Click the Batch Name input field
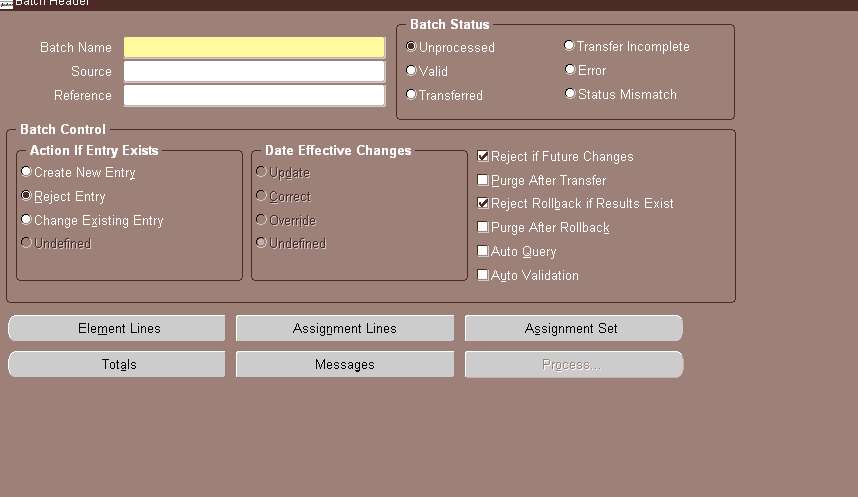 tap(254, 48)
